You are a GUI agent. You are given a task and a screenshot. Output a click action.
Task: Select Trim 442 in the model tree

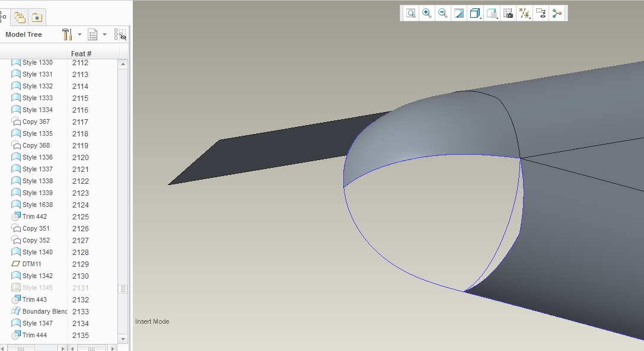coord(34,217)
